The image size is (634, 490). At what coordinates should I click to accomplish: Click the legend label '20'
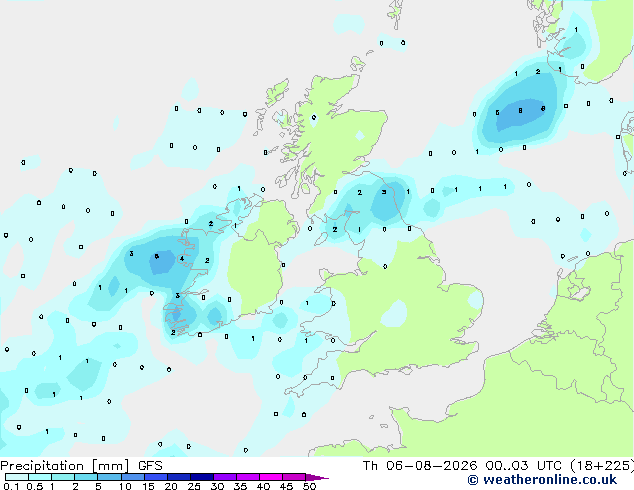171,486
